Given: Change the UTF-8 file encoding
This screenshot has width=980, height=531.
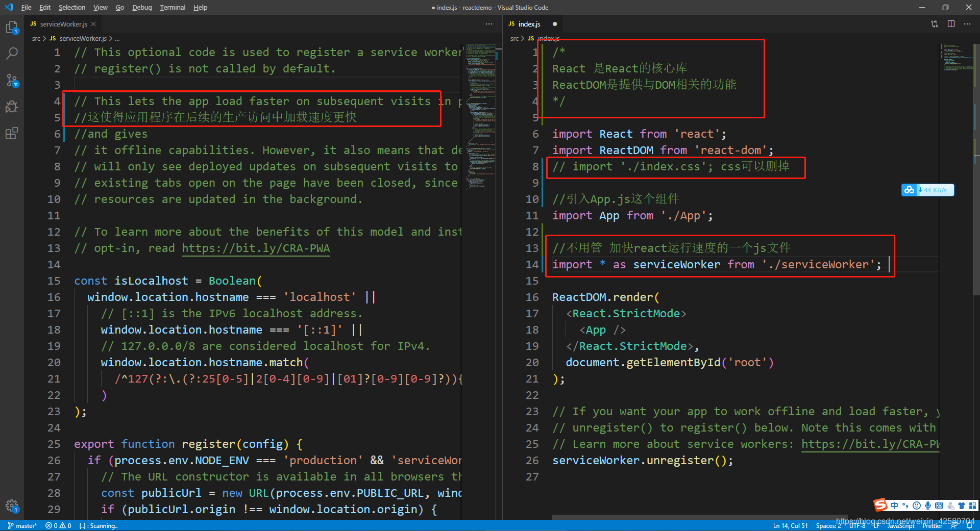Looking at the screenshot, I should coord(857,525).
